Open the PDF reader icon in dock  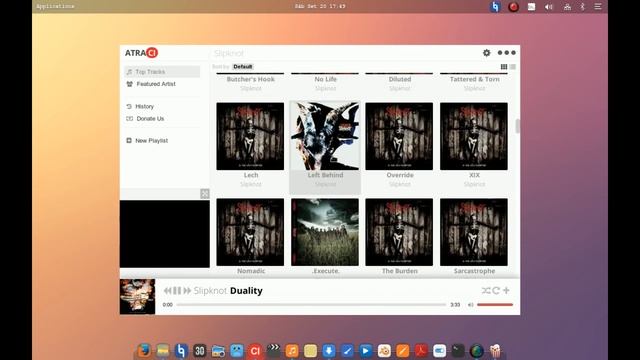421,351
